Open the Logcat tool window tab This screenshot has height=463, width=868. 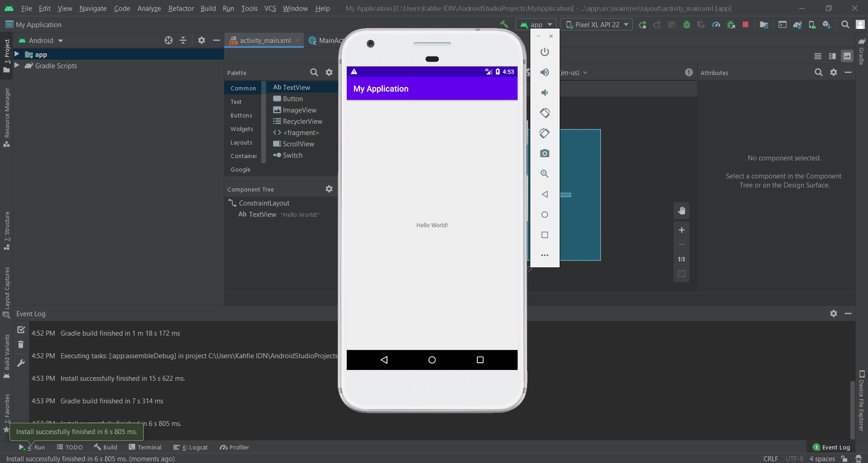(x=190, y=447)
